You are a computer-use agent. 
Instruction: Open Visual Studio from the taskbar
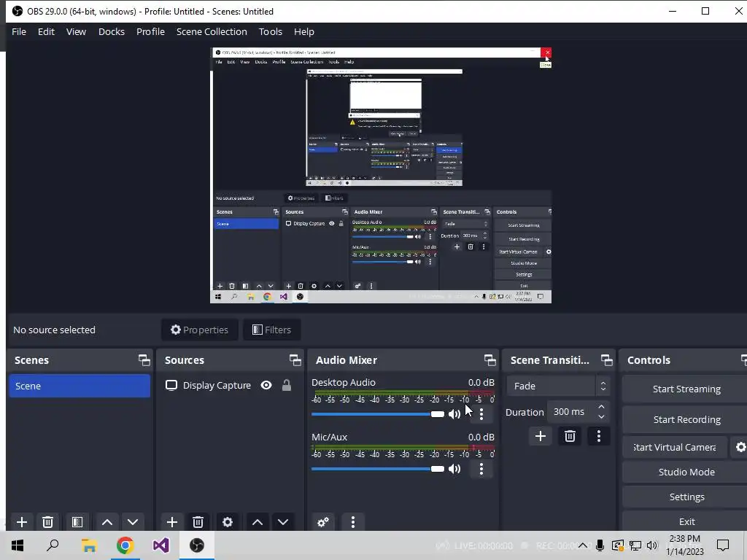coord(161,545)
